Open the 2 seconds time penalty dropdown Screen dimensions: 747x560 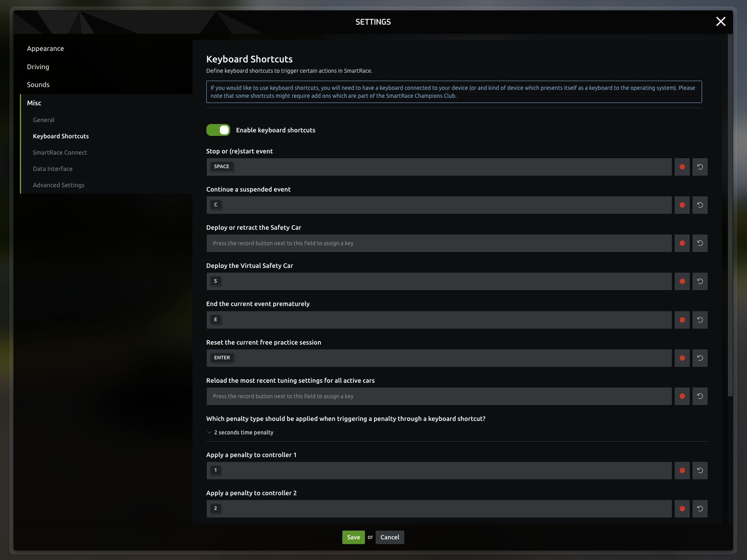[243, 432]
